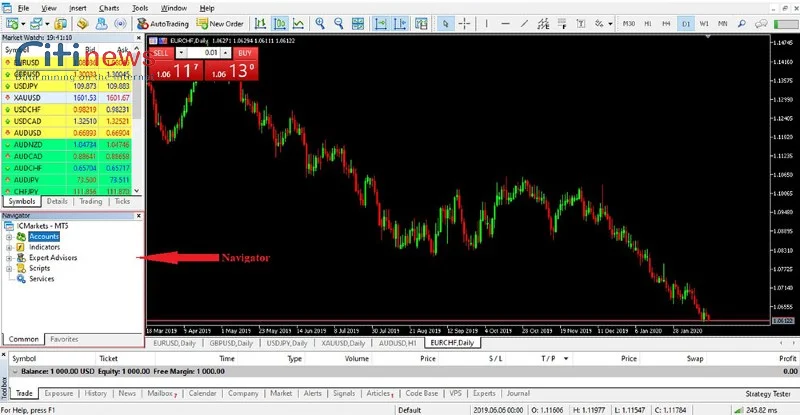Image resolution: width=800 pixels, height=415 pixels.
Task: Open the drawing shapes dropdown arrow
Action: tap(610, 24)
